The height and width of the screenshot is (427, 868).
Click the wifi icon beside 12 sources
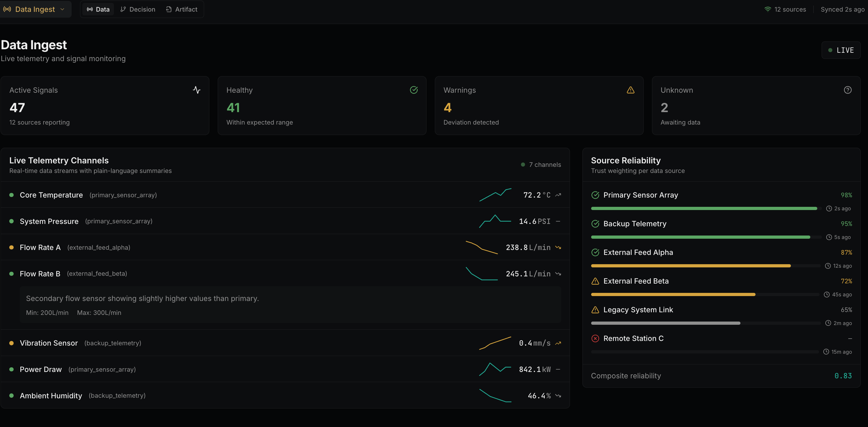[x=768, y=10]
